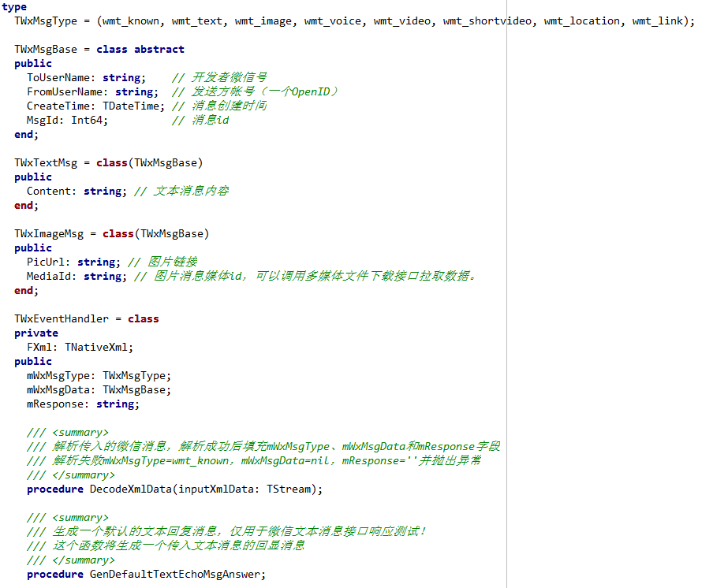Click the wmt_video enum value

(x=402, y=21)
